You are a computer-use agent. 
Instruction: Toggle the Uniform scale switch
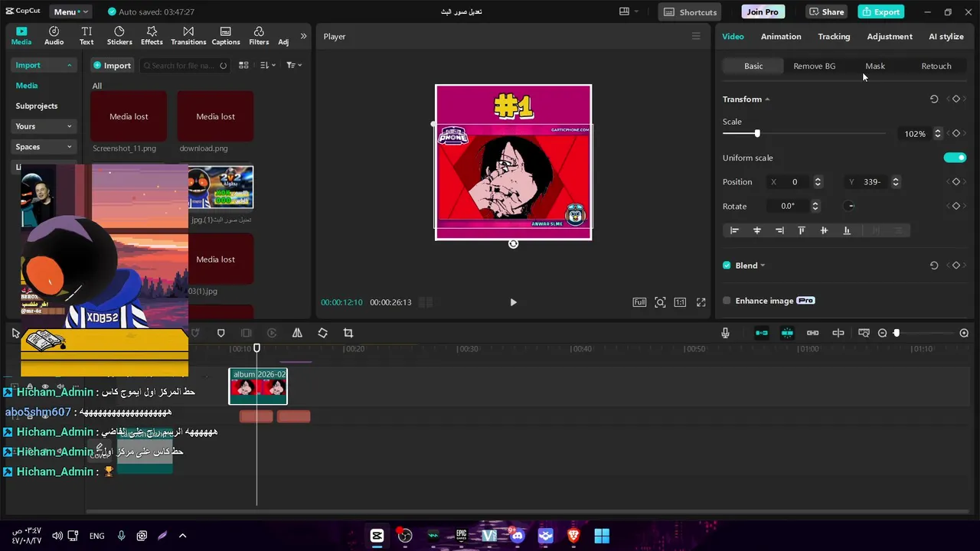pos(955,158)
